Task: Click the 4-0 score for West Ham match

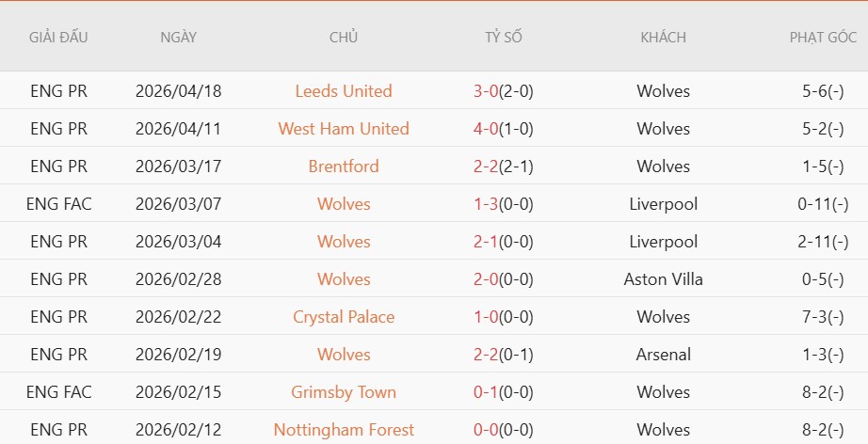Action: 485,129
